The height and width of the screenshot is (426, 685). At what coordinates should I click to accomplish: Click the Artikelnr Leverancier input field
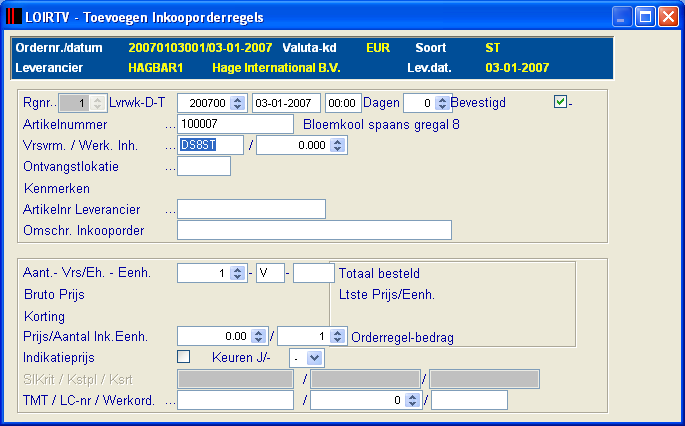click(251, 209)
